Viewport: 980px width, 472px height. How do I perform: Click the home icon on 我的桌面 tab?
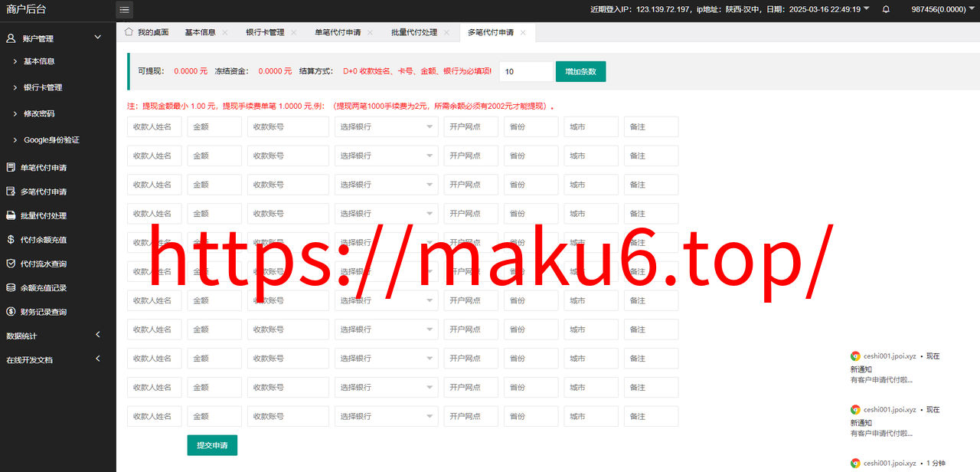tap(129, 32)
